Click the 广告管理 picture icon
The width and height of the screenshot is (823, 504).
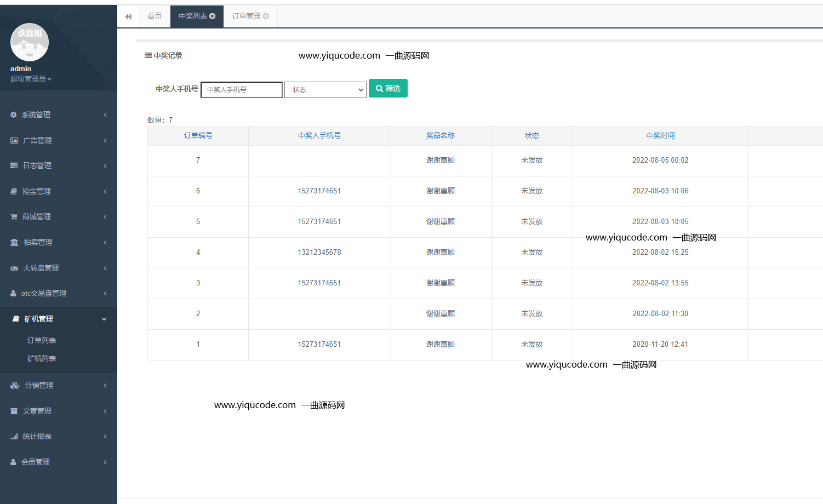[x=14, y=140]
